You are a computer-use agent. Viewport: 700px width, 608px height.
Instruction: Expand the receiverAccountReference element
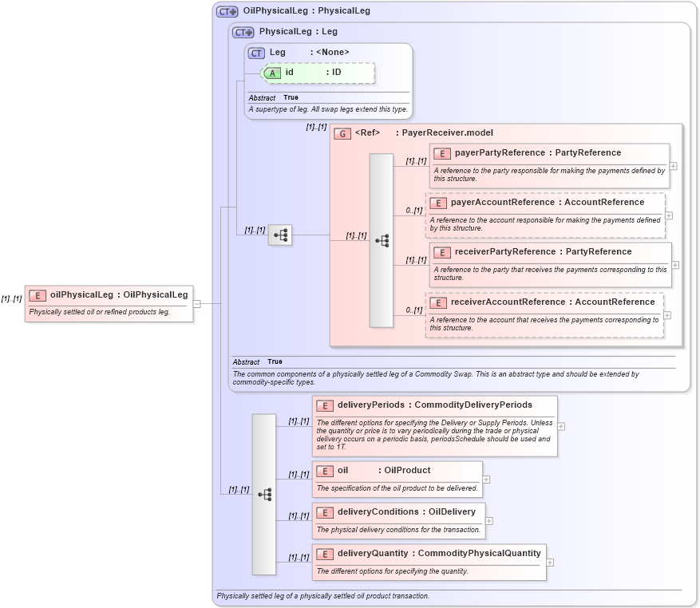click(x=667, y=315)
